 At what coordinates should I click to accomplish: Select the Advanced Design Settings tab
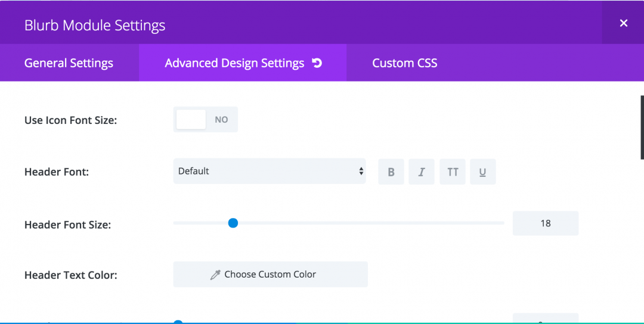point(243,63)
